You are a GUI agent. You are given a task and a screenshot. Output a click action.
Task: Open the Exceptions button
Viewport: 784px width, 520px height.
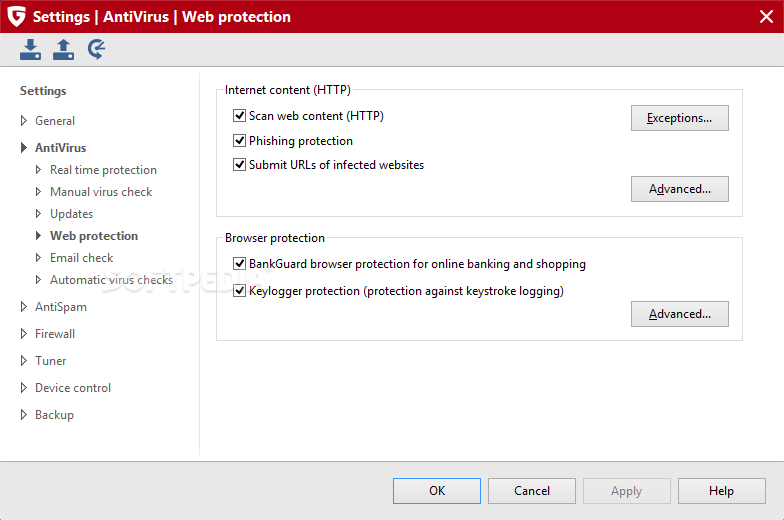click(680, 118)
